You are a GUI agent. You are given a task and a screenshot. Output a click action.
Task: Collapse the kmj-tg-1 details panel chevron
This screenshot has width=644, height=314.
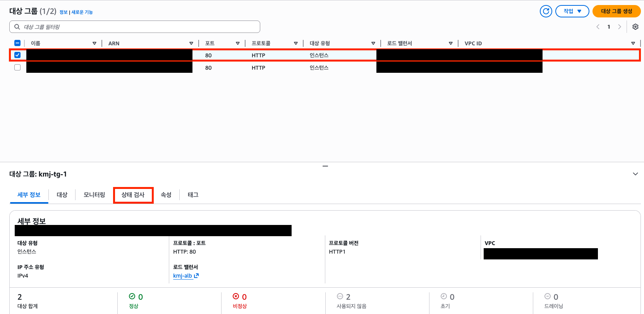[x=635, y=174]
